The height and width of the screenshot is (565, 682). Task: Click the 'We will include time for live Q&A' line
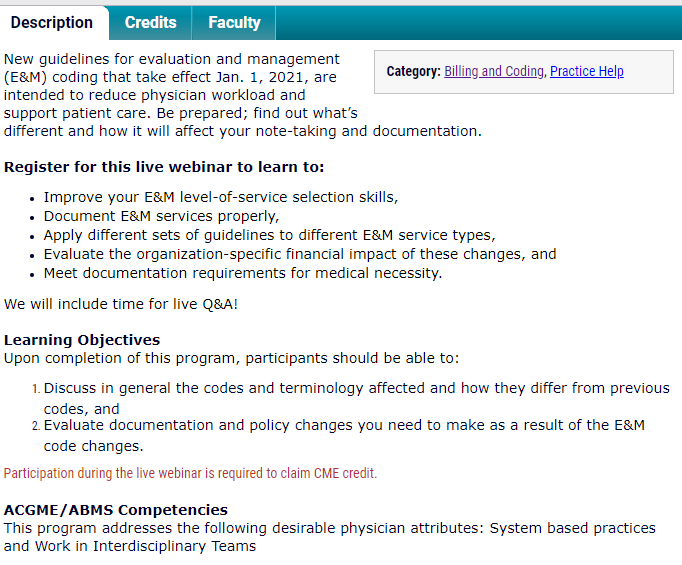tap(121, 303)
